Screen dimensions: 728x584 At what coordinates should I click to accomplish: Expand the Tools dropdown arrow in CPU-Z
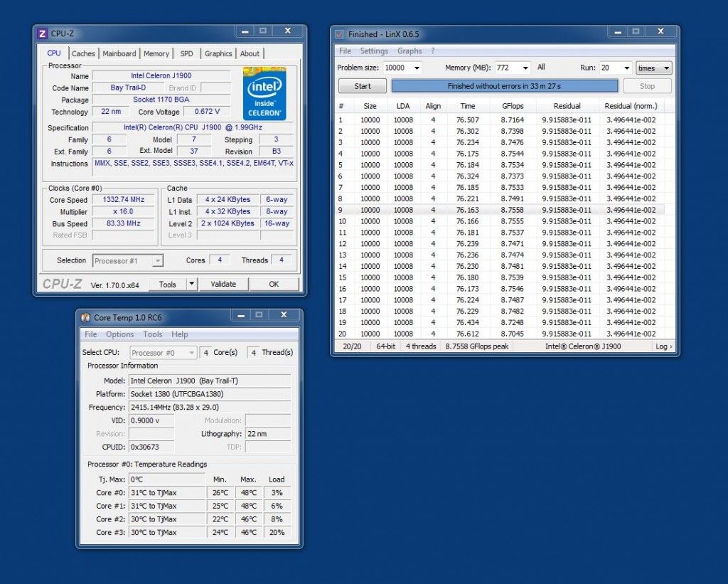[x=191, y=285]
